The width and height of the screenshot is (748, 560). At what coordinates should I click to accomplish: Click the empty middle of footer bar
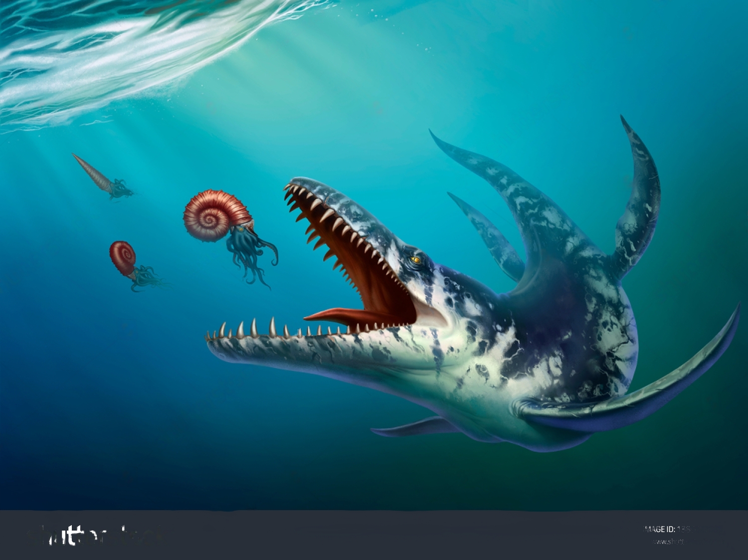pyautogui.click(x=374, y=536)
